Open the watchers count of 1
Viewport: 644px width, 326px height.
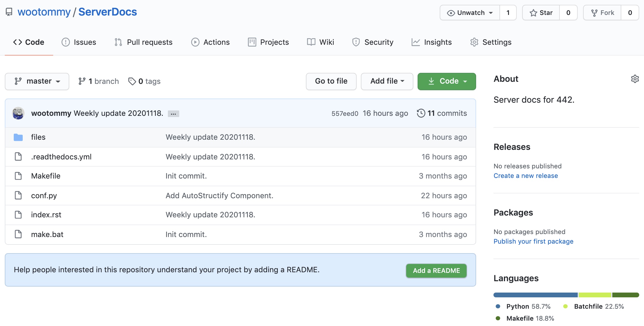point(508,13)
